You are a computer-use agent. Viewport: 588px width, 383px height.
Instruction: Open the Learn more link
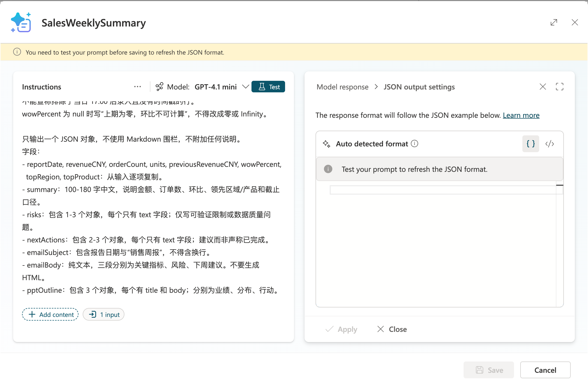coord(521,115)
